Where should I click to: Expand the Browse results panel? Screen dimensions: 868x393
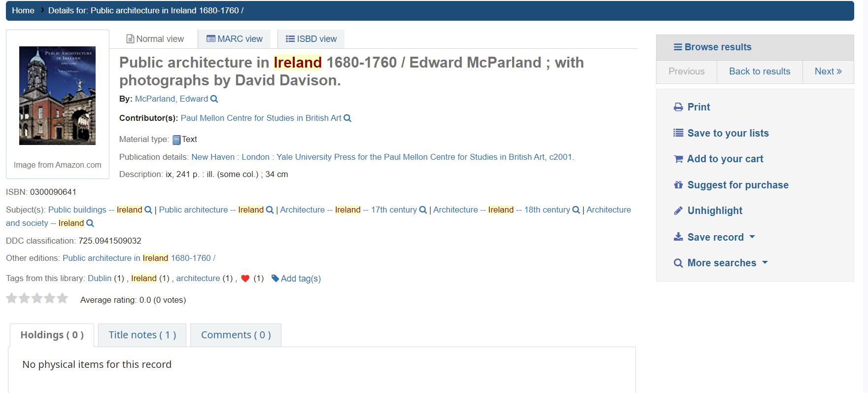[x=713, y=47]
